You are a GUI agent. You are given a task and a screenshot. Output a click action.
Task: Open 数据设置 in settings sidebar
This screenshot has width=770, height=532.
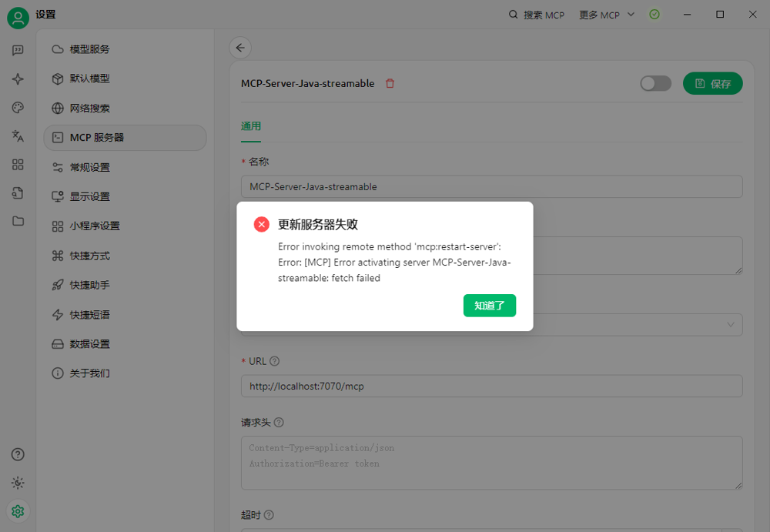89,344
